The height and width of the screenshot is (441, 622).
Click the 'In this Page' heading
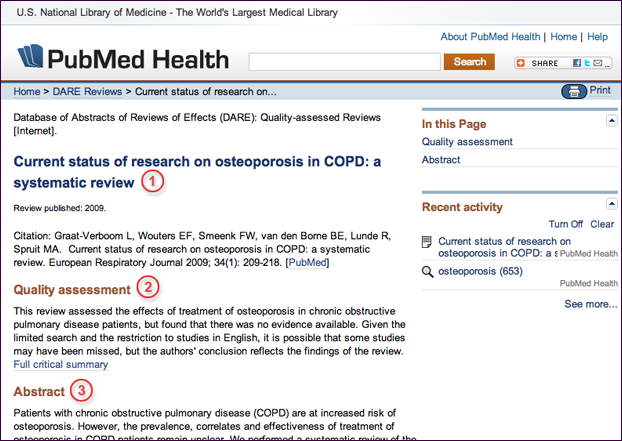click(454, 124)
